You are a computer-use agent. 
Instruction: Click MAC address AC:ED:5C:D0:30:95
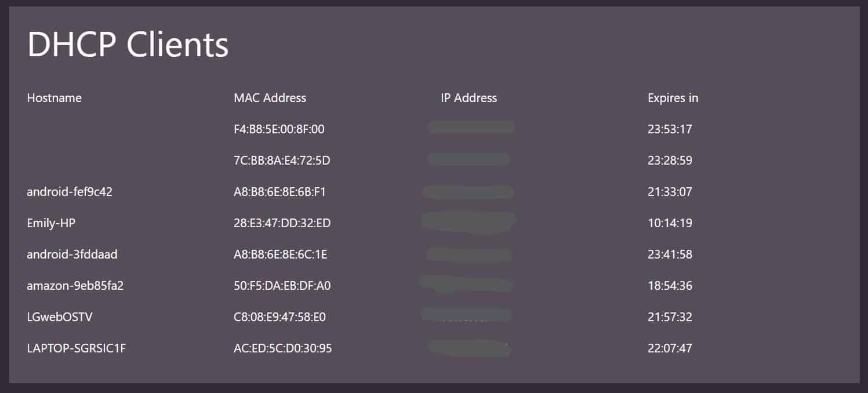(282, 348)
